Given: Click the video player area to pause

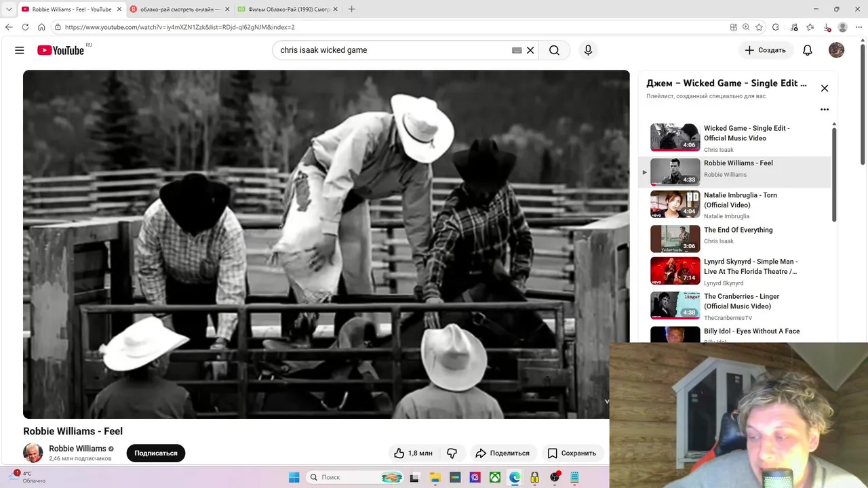Looking at the screenshot, I should click(326, 244).
